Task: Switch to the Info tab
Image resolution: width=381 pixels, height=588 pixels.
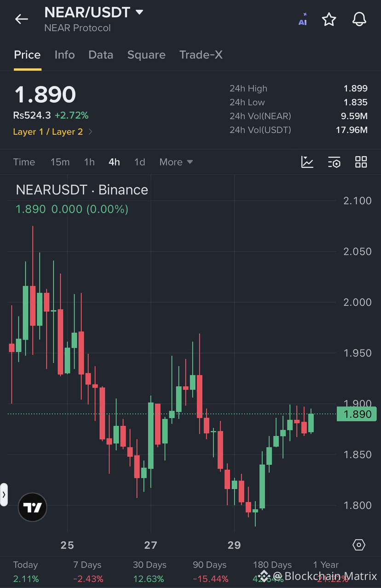Action: click(64, 55)
